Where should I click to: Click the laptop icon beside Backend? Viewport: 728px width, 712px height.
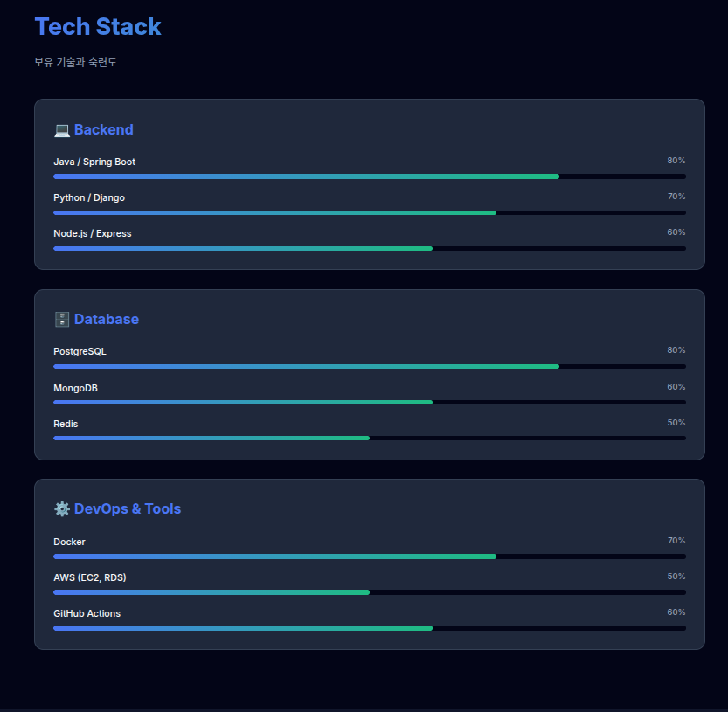click(61, 130)
